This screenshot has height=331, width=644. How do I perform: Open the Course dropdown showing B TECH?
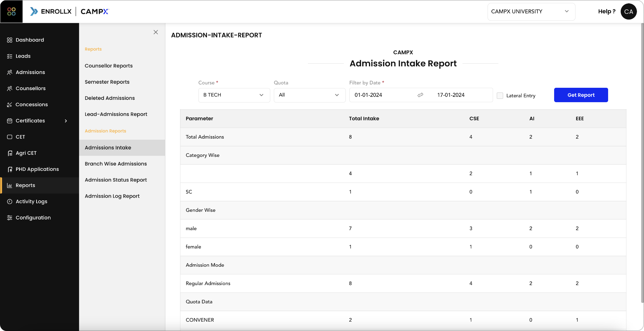click(x=234, y=95)
